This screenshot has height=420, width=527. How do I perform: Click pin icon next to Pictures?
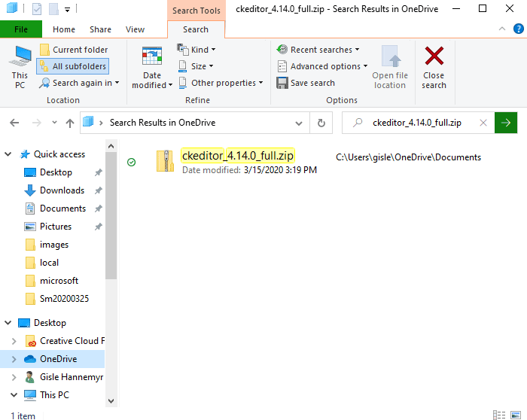[x=98, y=227]
